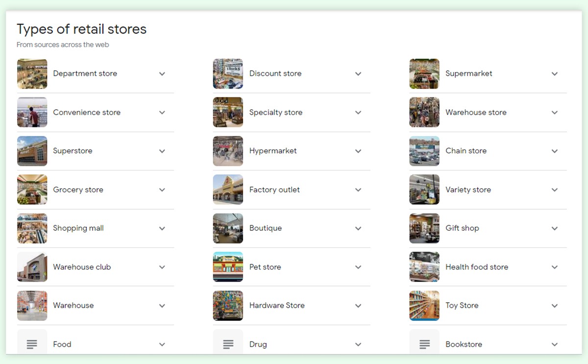This screenshot has width=588, height=364.
Task: Click the Specialty store thumbnail
Action: pyautogui.click(x=228, y=112)
